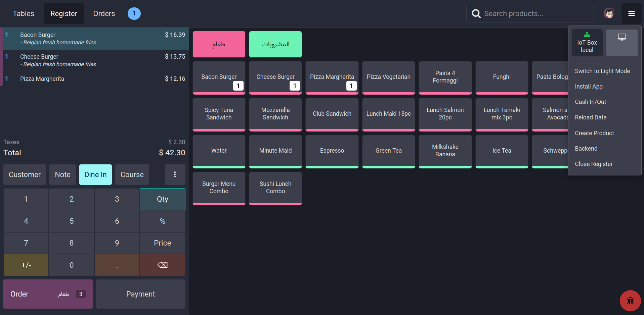Select the Cheese Burger order line

94,60
